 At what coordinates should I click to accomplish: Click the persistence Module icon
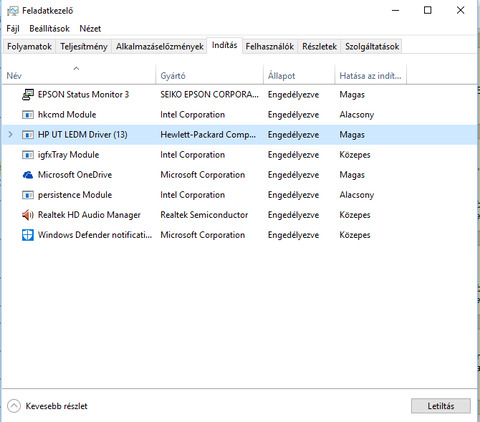click(28, 195)
